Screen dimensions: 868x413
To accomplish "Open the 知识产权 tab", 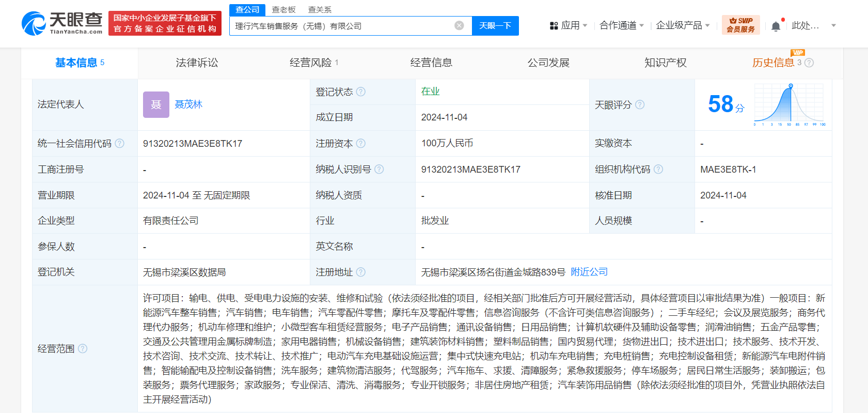I will pyautogui.click(x=666, y=63).
